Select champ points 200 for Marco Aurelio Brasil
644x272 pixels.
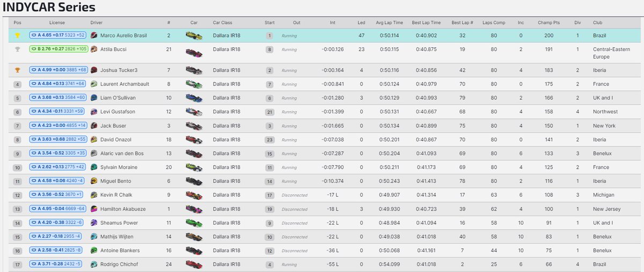pos(548,35)
